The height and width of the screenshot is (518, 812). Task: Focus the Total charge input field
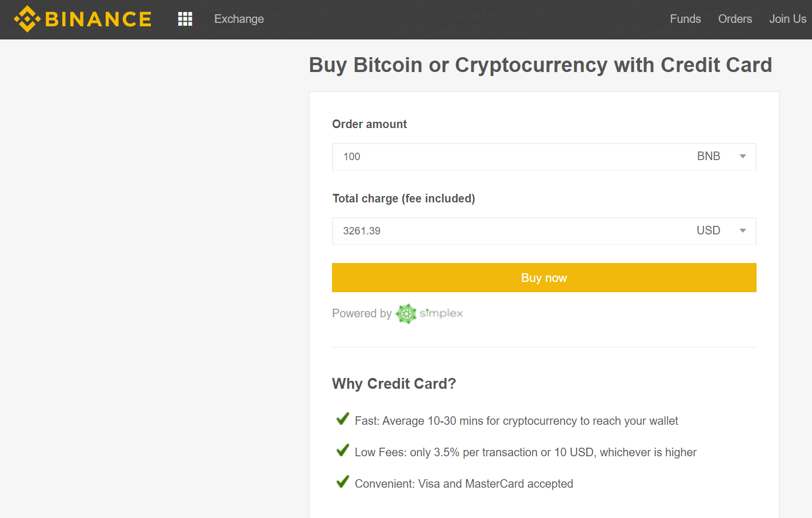pos(495,231)
